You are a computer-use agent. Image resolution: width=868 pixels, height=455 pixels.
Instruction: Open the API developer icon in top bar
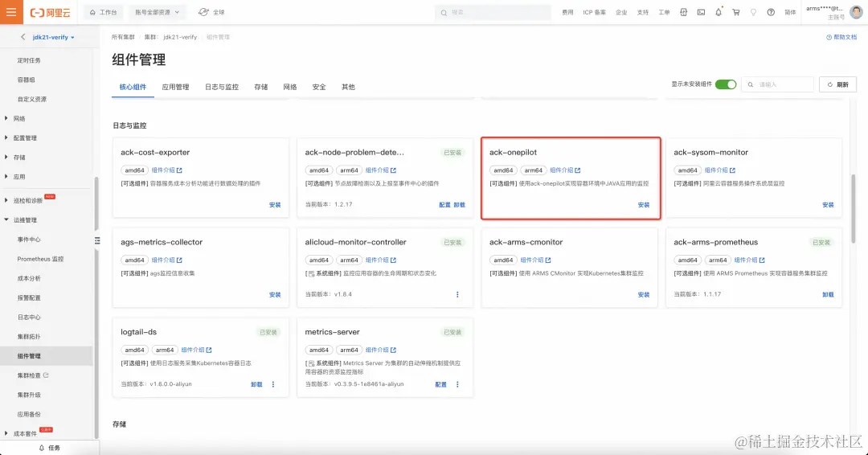(683, 12)
